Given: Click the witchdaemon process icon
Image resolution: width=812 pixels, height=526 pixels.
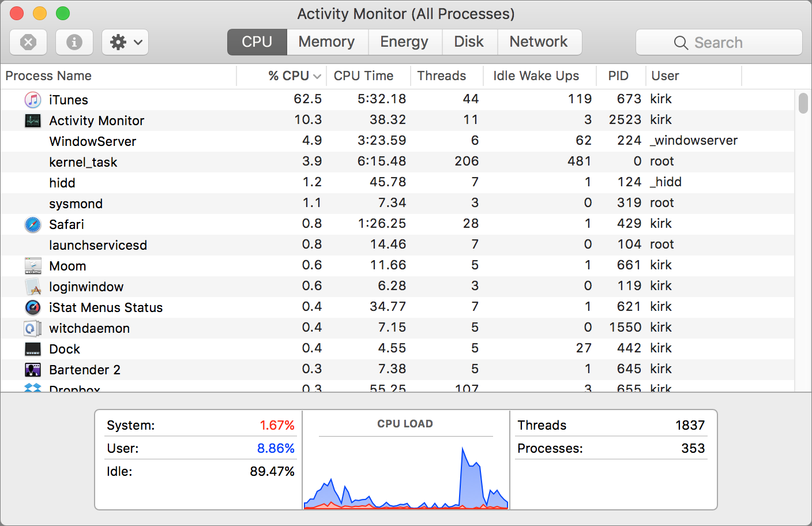Looking at the screenshot, I should [33, 328].
